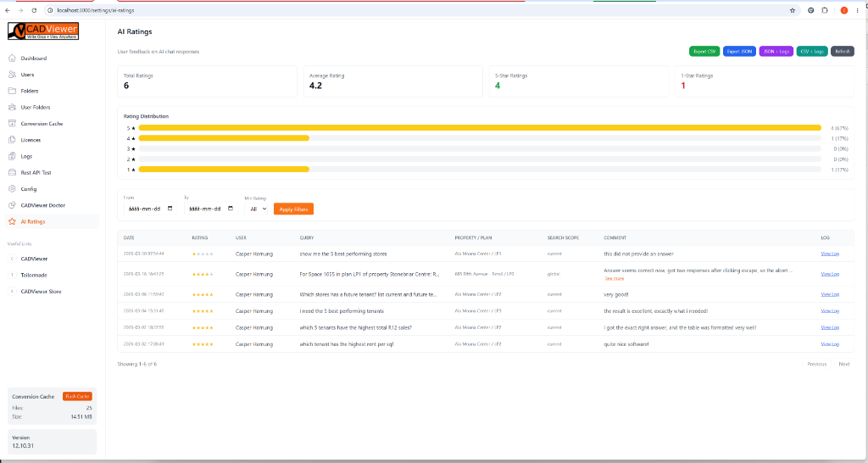Click the Total Ratings card value 6

[x=126, y=86]
